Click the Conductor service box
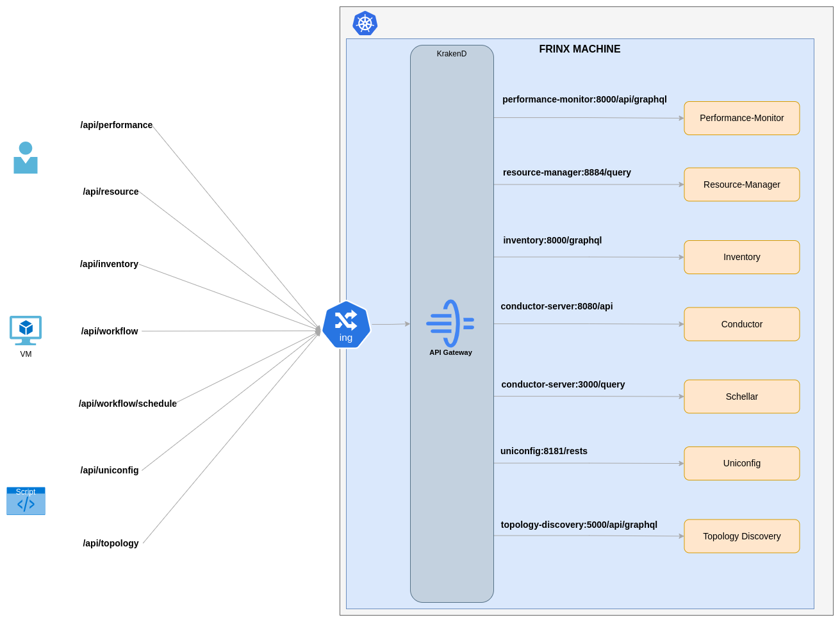The height and width of the screenshot is (622, 840). (742, 324)
